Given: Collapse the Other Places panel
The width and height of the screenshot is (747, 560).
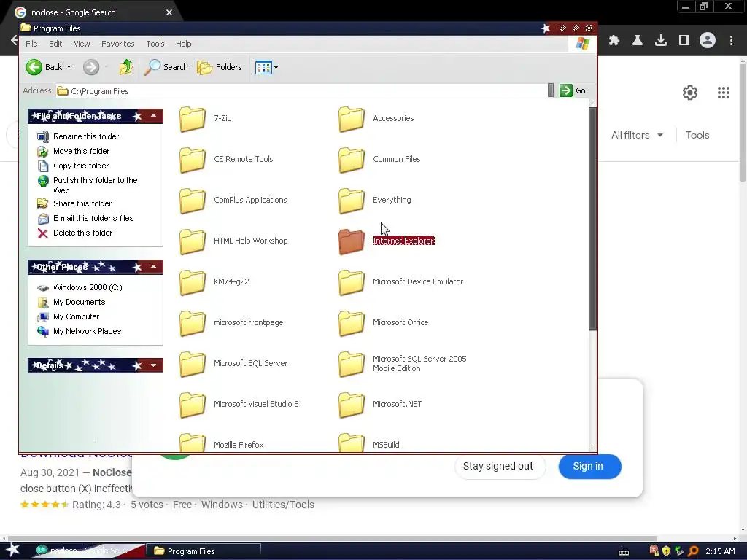Looking at the screenshot, I should [x=153, y=267].
